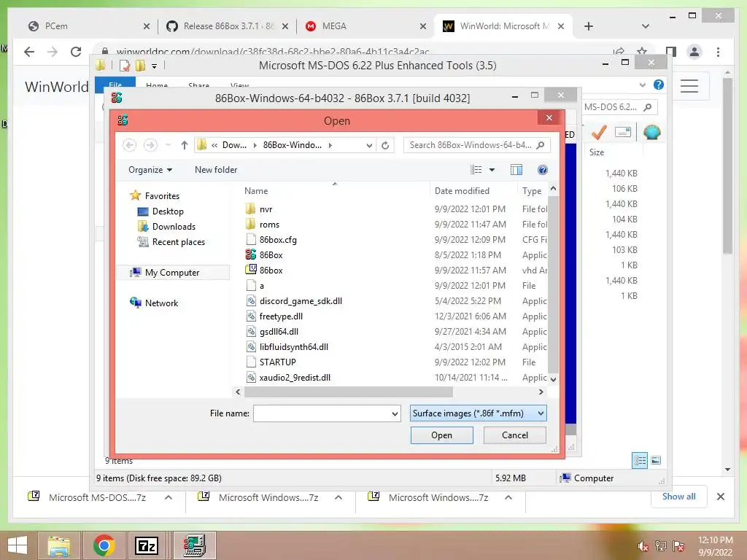Close the Chrome downloads bar
The height and width of the screenshot is (560, 747).
720,497
